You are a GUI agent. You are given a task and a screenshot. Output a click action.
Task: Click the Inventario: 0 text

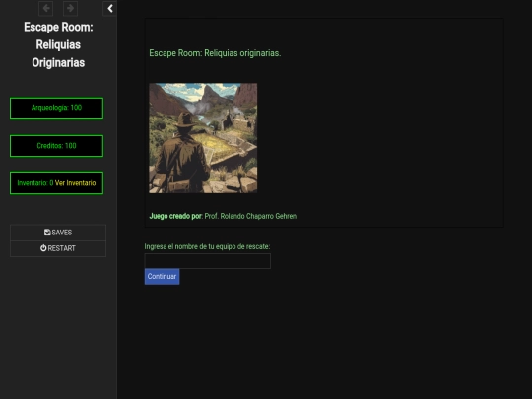point(35,183)
